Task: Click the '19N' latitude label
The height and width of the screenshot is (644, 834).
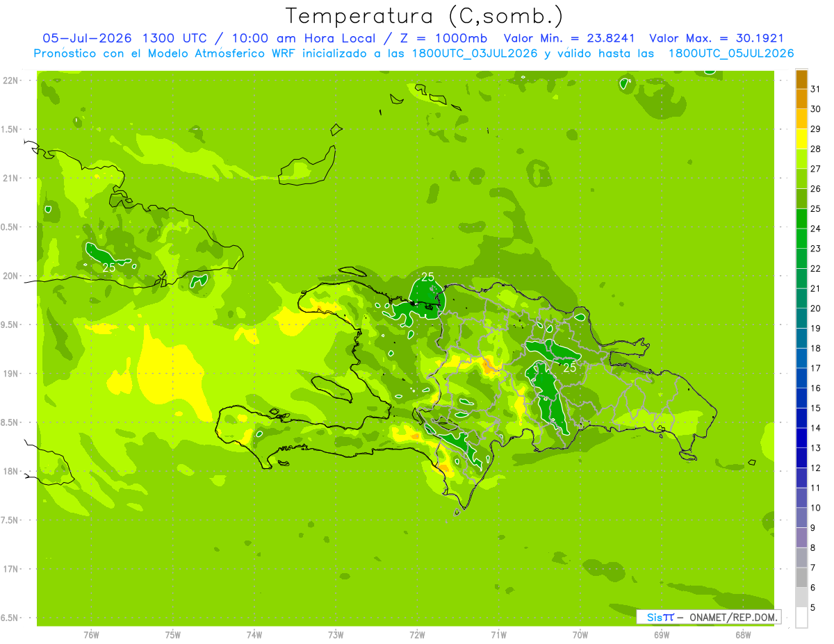Action: pos(10,374)
